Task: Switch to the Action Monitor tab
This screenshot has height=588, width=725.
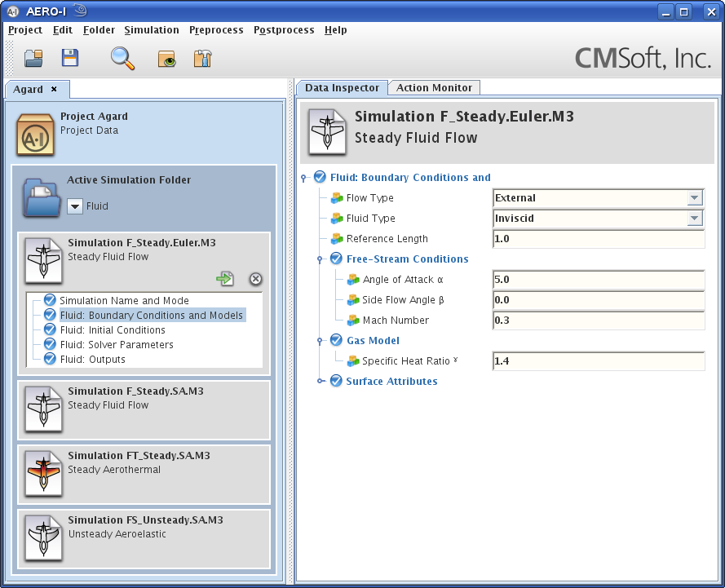Action: pos(434,87)
